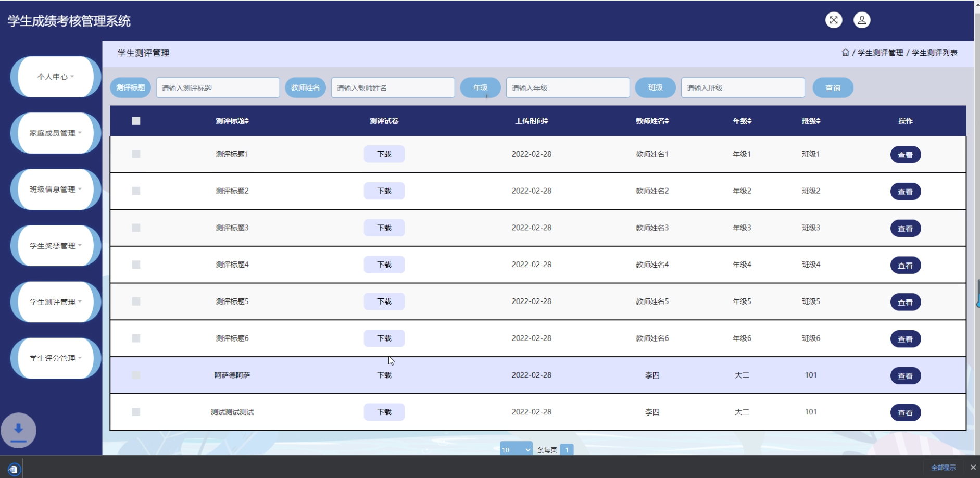
Task: Check the row for 测评标题2
Action: [x=136, y=191]
